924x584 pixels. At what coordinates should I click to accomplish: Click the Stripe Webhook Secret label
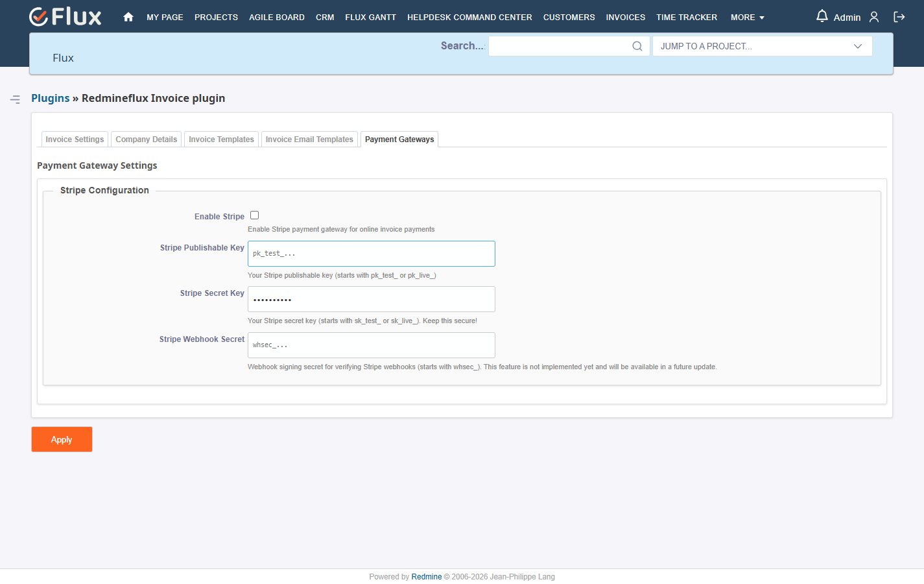pyautogui.click(x=202, y=339)
